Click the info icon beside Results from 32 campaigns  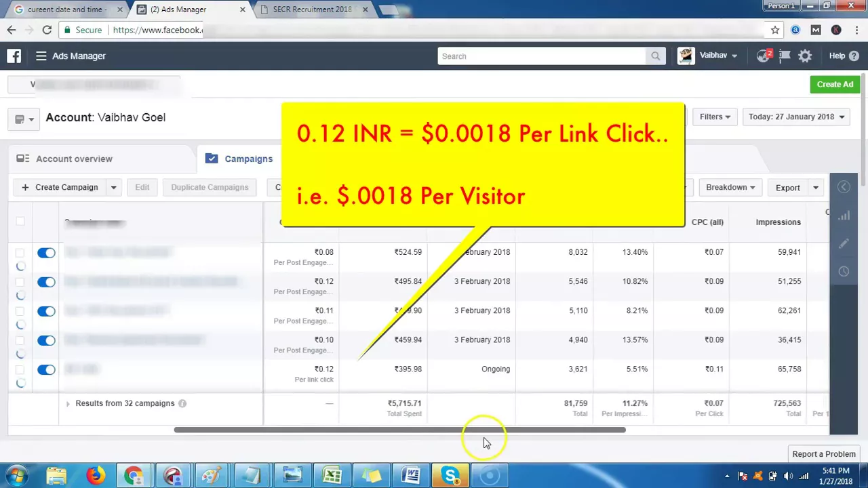(x=182, y=403)
